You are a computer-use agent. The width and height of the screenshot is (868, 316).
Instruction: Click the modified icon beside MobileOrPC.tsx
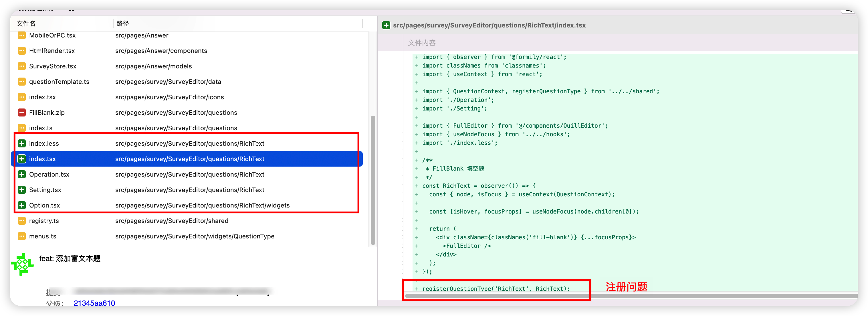[21, 35]
